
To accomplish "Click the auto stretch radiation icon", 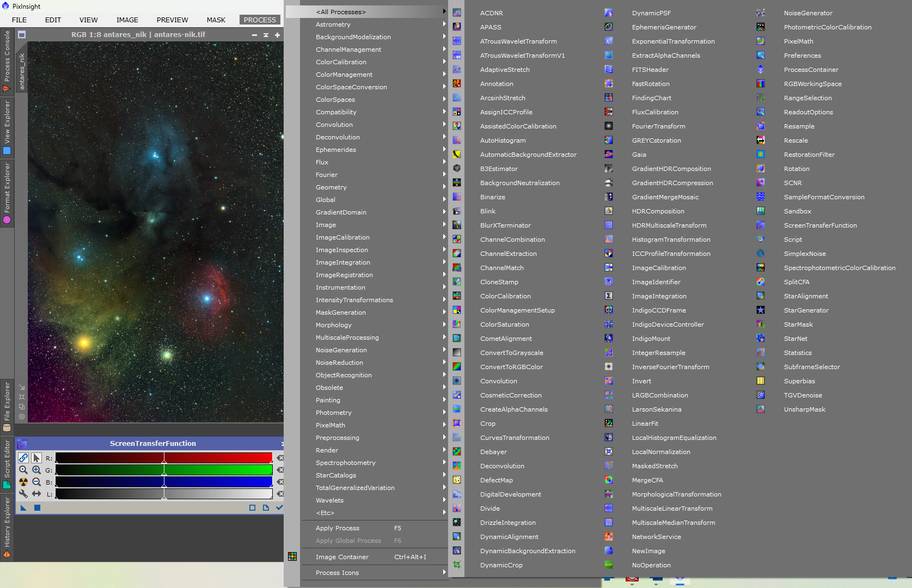I will tap(23, 482).
